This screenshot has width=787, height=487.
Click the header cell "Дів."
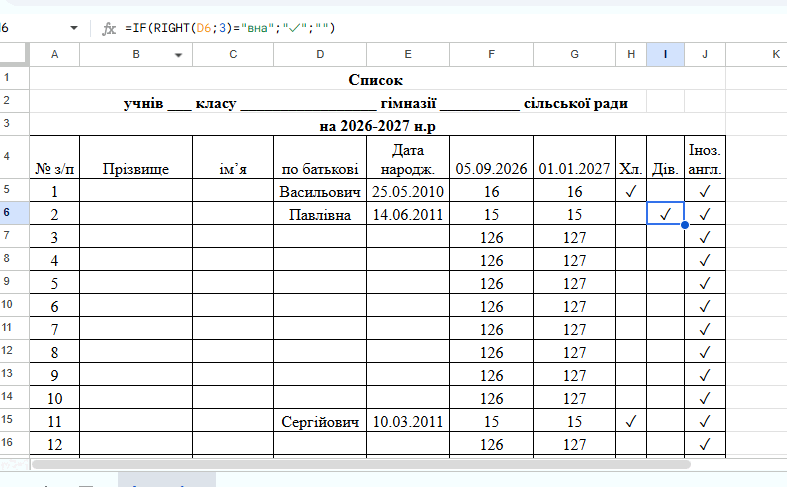(666, 157)
